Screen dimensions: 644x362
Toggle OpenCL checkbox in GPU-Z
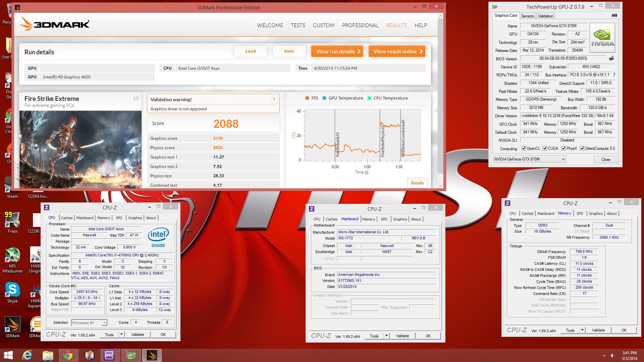click(524, 148)
